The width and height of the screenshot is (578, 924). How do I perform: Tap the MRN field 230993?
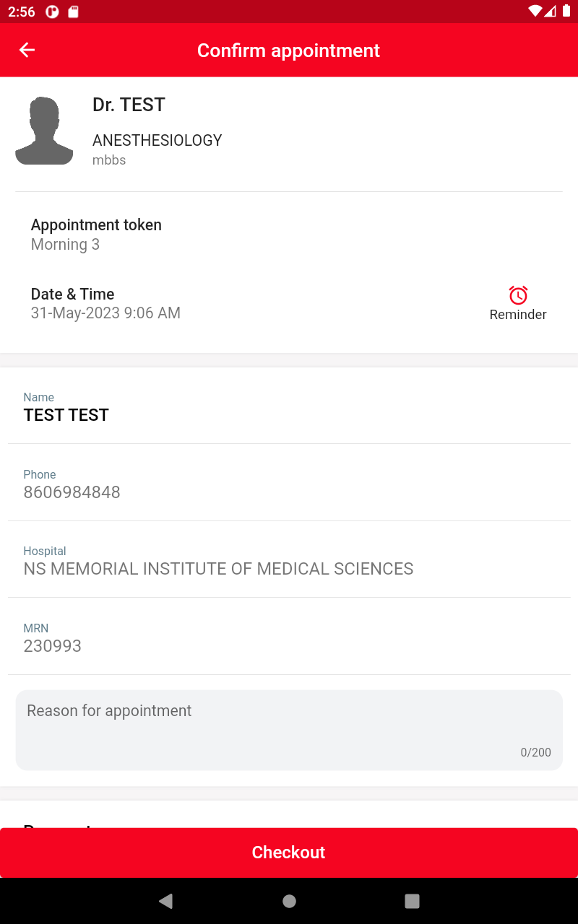click(x=289, y=638)
